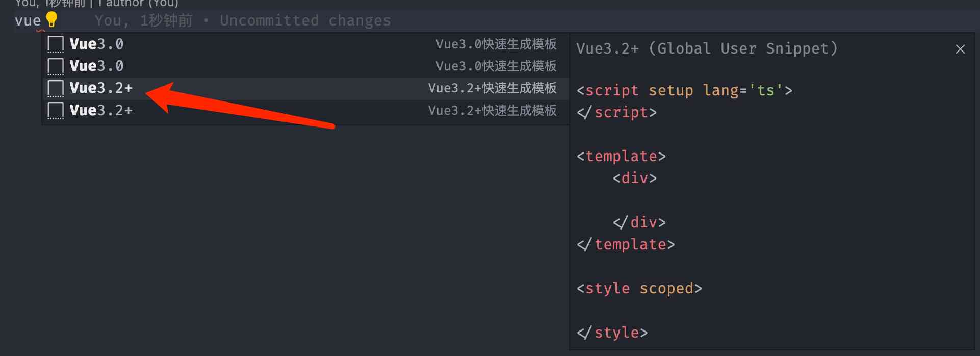Click snippet icon of topmost Vue3.0 suggestion
The height and width of the screenshot is (356, 980).
coord(56,44)
